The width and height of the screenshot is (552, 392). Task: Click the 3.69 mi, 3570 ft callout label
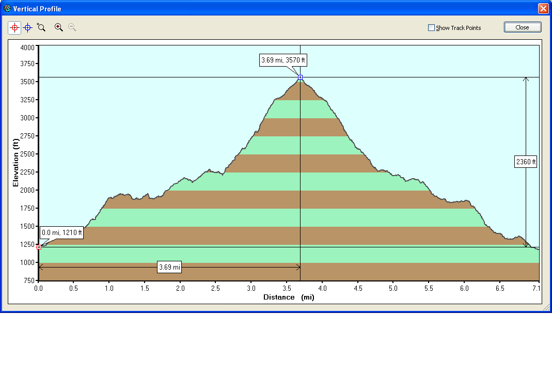point(283,60)
